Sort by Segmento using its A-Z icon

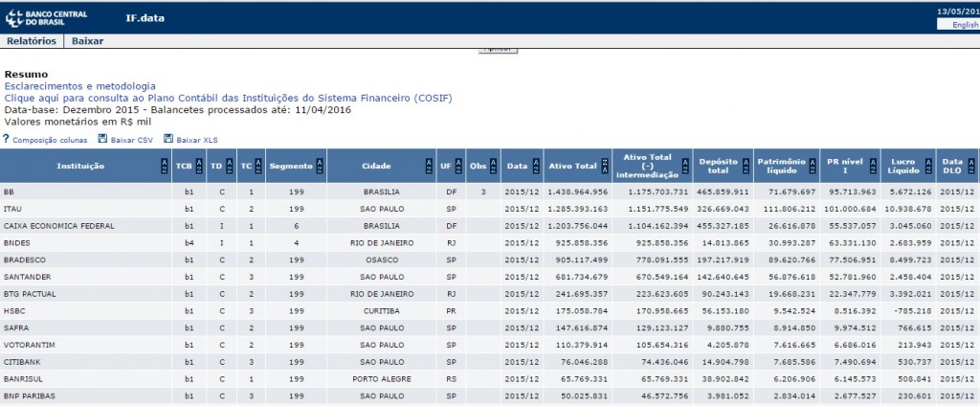(x=322, y=167)
